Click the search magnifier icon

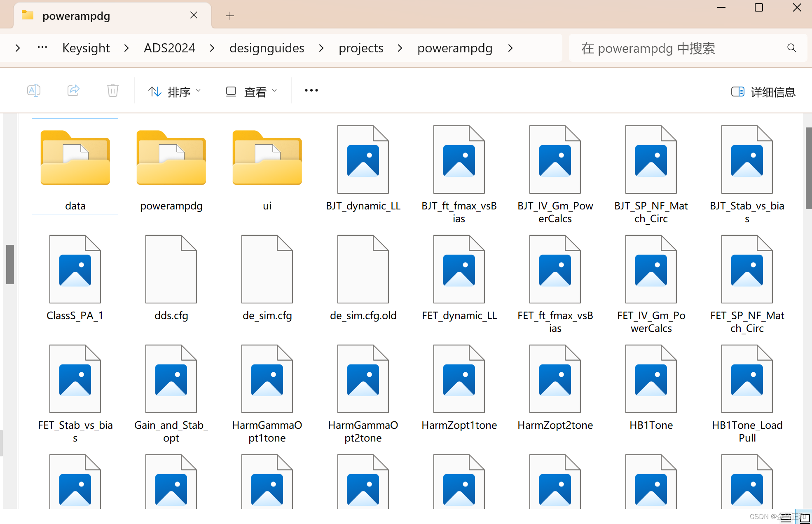pos(791,48)
